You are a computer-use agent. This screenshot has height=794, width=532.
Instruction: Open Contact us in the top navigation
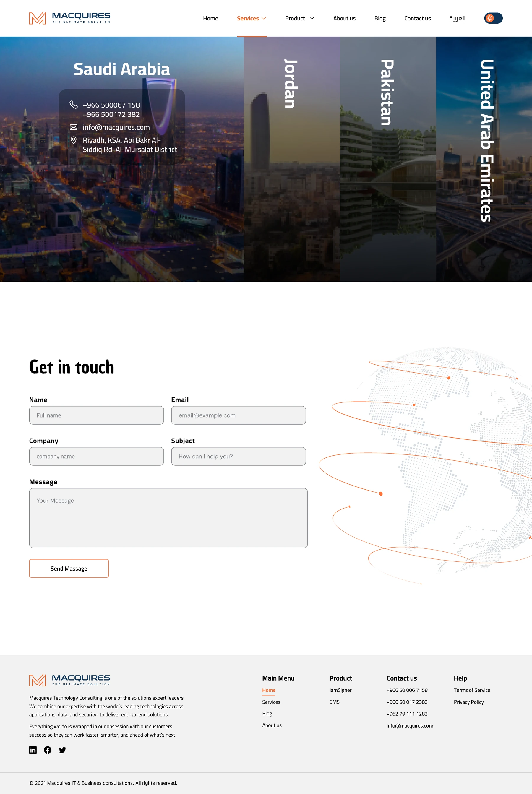pyautogui.click(x=417, y=18)
